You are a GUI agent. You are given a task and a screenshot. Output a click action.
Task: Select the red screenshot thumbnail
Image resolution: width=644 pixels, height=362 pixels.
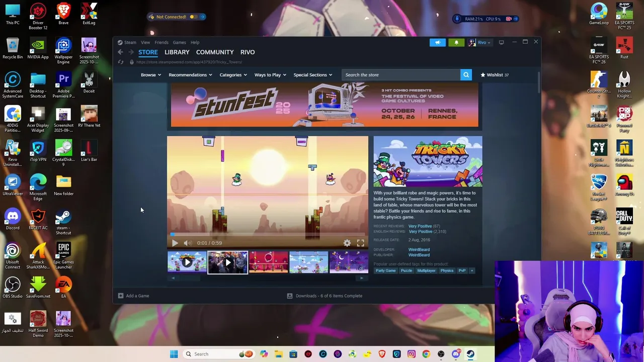click(268, 262)
